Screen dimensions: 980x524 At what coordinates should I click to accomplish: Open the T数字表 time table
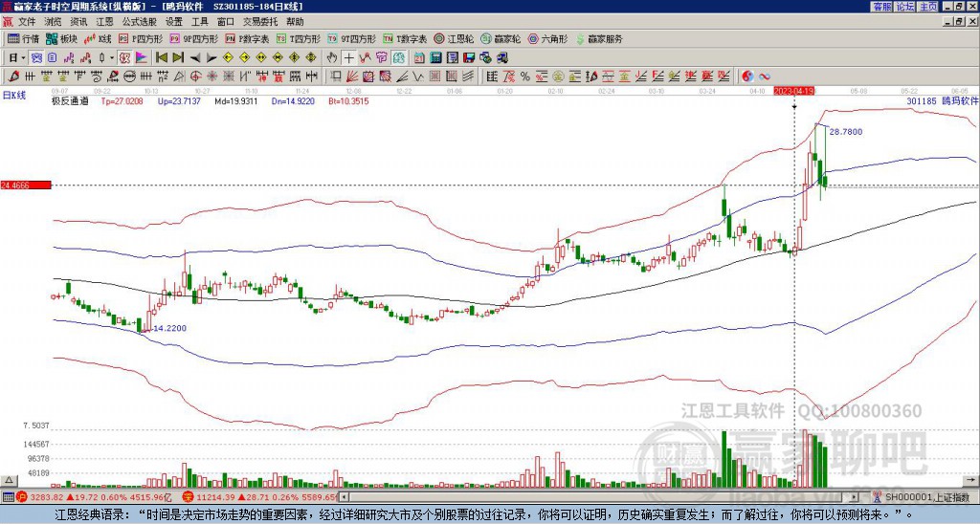click(x=405, y=38)
